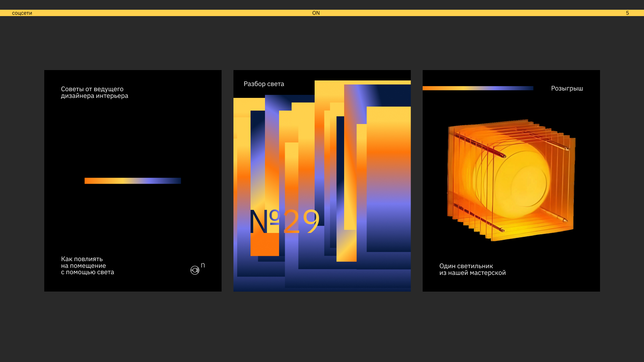
Task: Click page number 5 in the header
Action: pos(627,13)
